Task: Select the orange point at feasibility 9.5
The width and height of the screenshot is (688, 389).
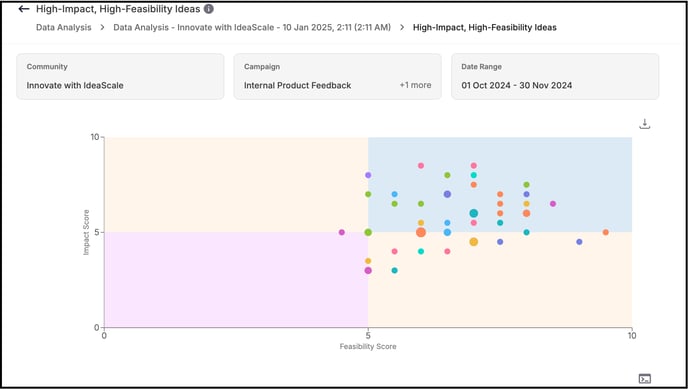Action: tap(606, 232)
